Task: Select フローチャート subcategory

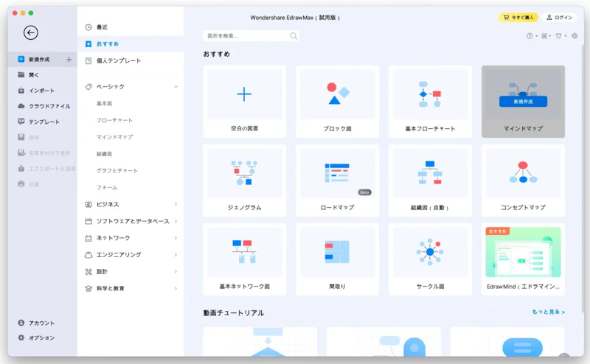Action: click(114, 120)
